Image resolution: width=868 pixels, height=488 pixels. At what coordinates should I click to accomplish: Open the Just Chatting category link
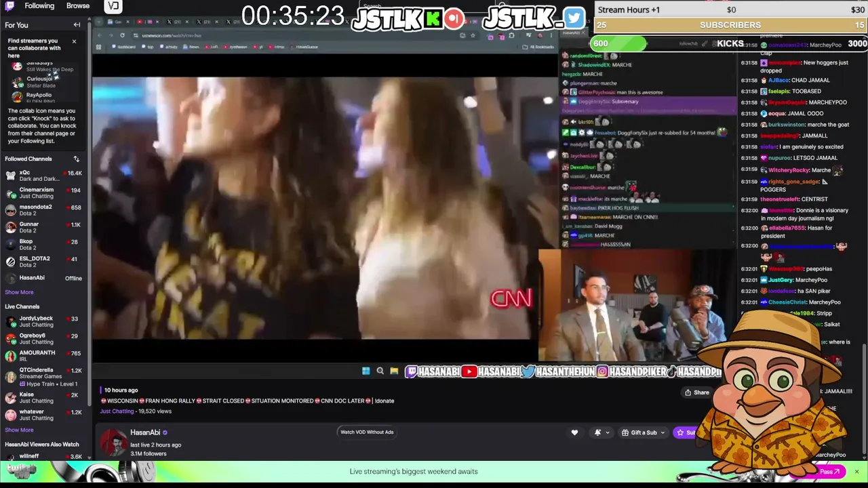coord(117,411)
